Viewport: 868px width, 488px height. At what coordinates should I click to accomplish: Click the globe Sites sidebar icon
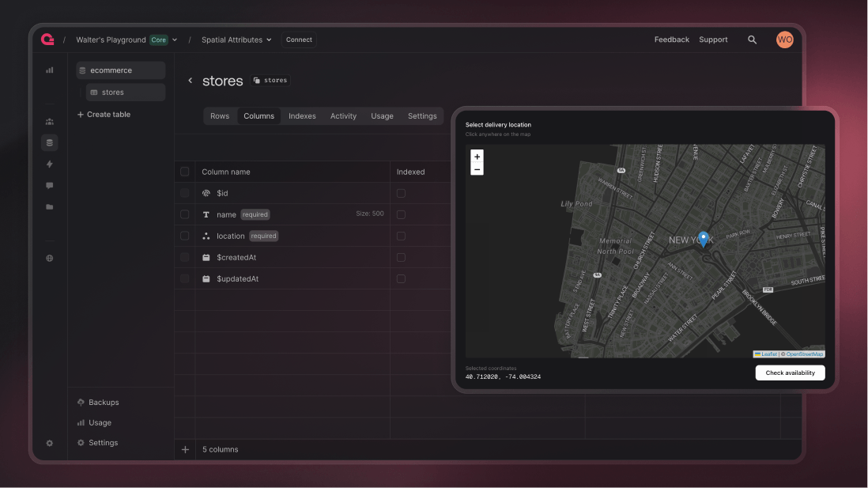pyautogui.click(x=50, y=259)
